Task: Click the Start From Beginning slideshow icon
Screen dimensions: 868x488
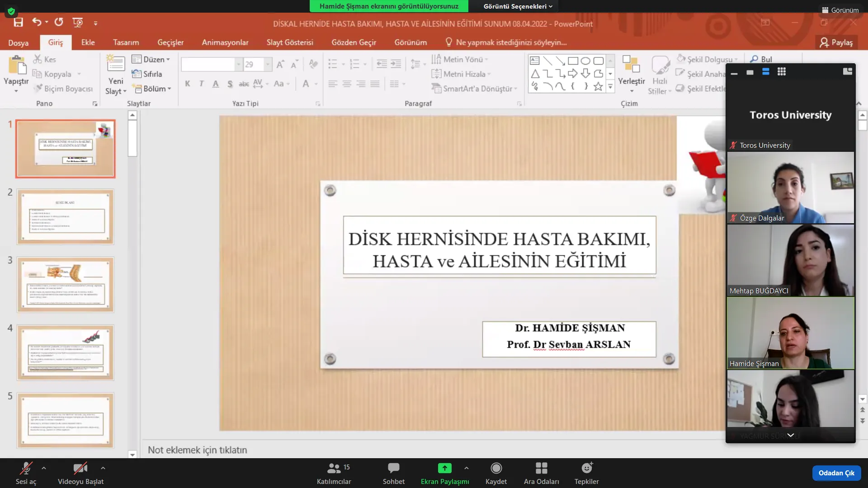Action: [x=78, y=22]
